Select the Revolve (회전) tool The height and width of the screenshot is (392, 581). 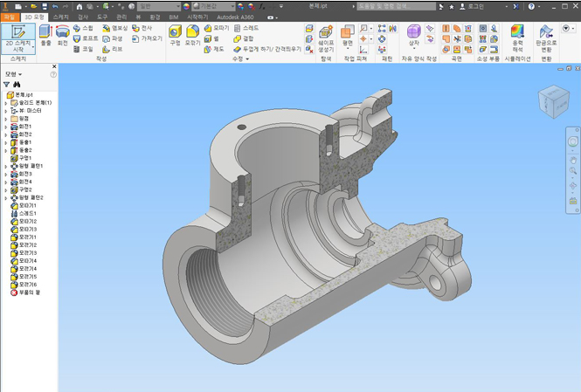tap(63, 36)
